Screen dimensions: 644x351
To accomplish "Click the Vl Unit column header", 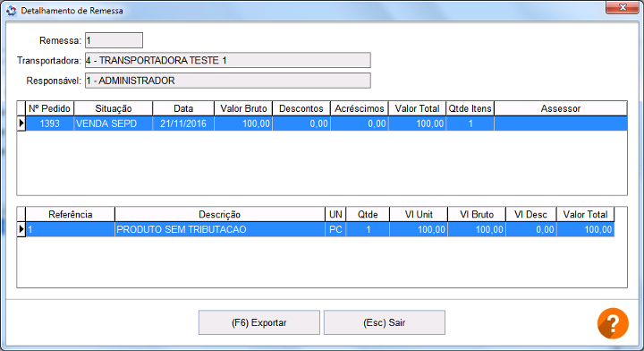I will tap(419, 215).
